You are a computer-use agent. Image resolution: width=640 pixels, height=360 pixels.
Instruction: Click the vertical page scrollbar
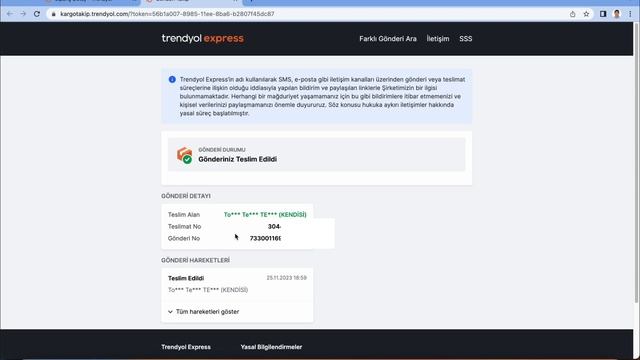636,163
